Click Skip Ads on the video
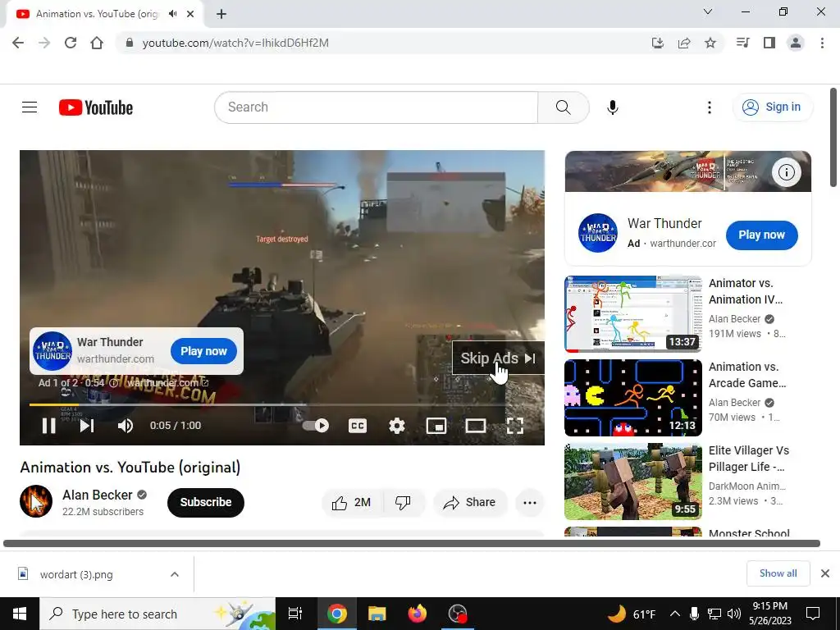The height and width of the screenshot is (630, 840). tap(498, 358)
